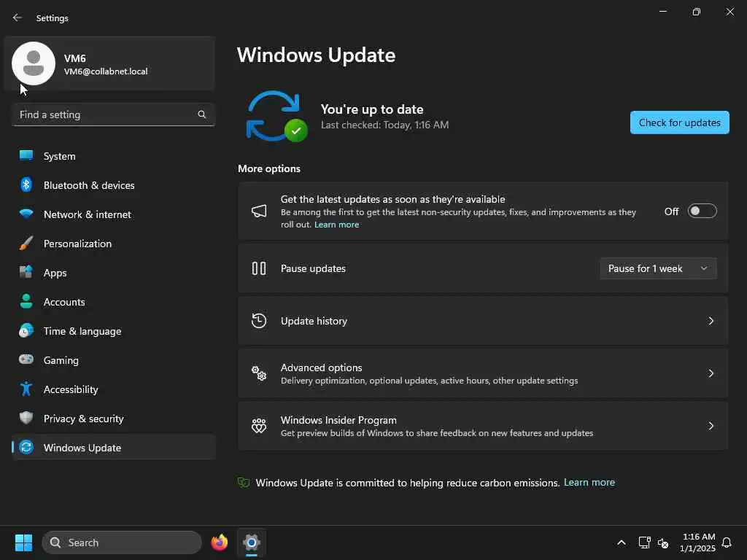747x560 pixels.
Task: Click the Accessibility figure icon
Action: click(x=26, y=389)
